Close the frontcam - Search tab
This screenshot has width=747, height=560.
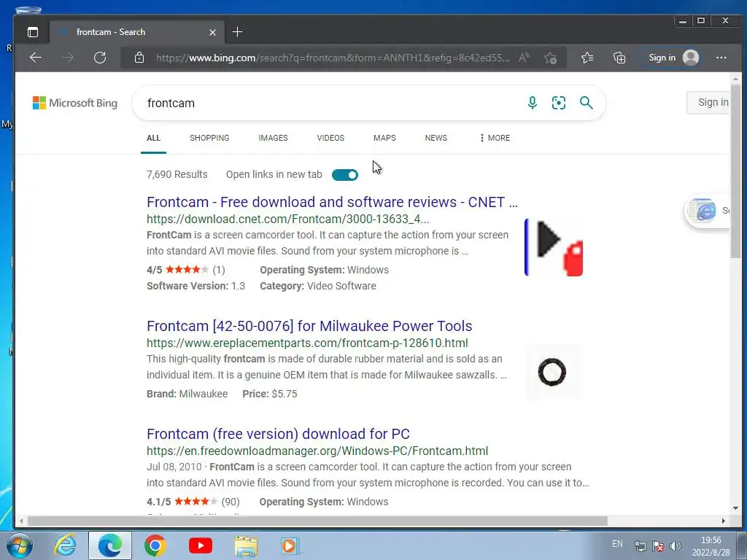[212, 32]
